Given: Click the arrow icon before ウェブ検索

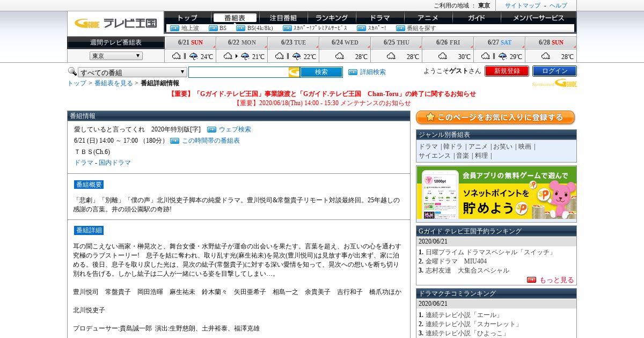Looking at the screenshot, I should point(211,129).
